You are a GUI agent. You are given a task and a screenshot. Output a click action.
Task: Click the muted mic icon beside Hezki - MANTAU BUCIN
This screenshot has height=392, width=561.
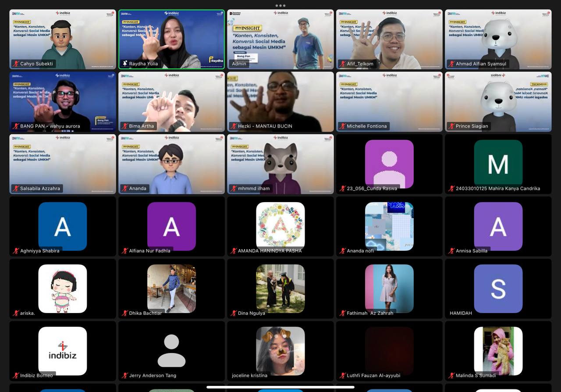[x=234, y=126]
